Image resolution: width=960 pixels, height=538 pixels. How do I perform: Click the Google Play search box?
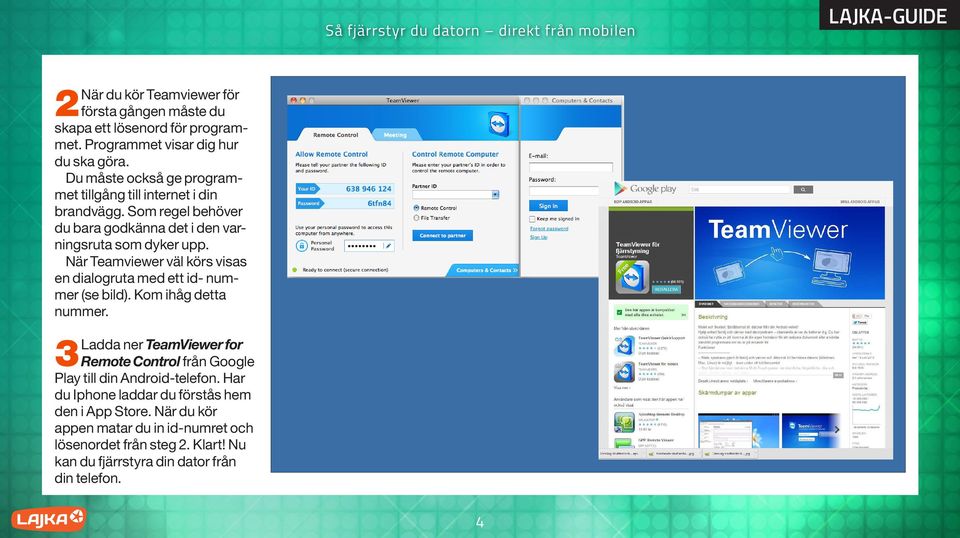click(740, 190)
